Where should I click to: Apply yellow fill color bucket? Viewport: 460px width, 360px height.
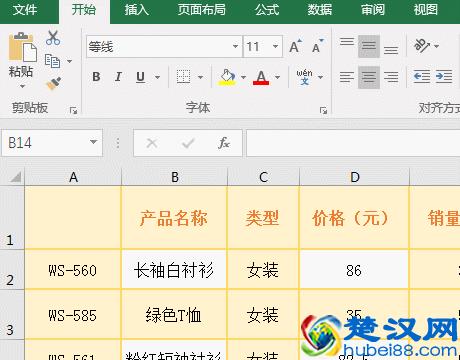click(227, 77)
